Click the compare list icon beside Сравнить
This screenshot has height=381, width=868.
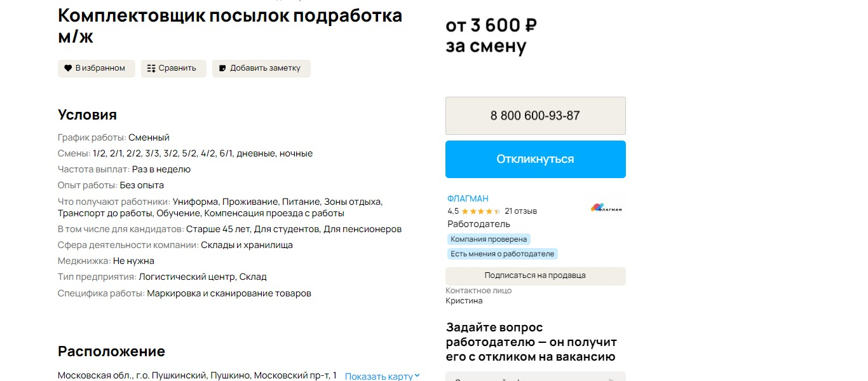pyautogui.click(x=151, y=68)
